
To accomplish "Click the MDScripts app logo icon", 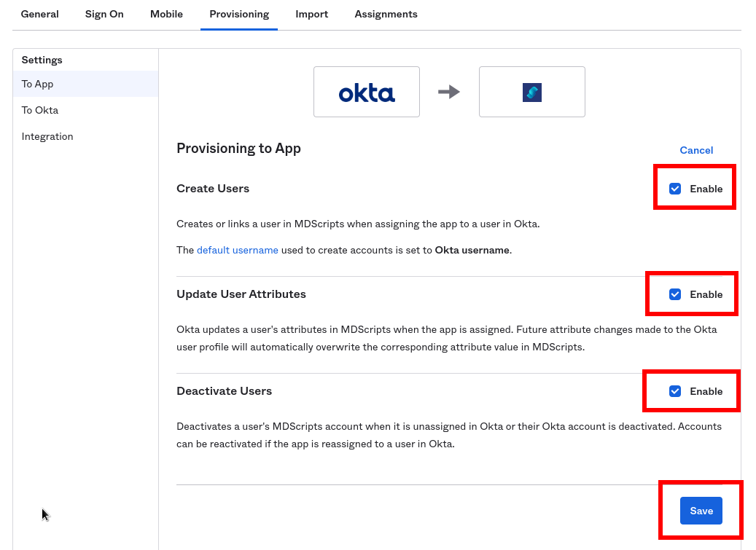I will point(531,92).
